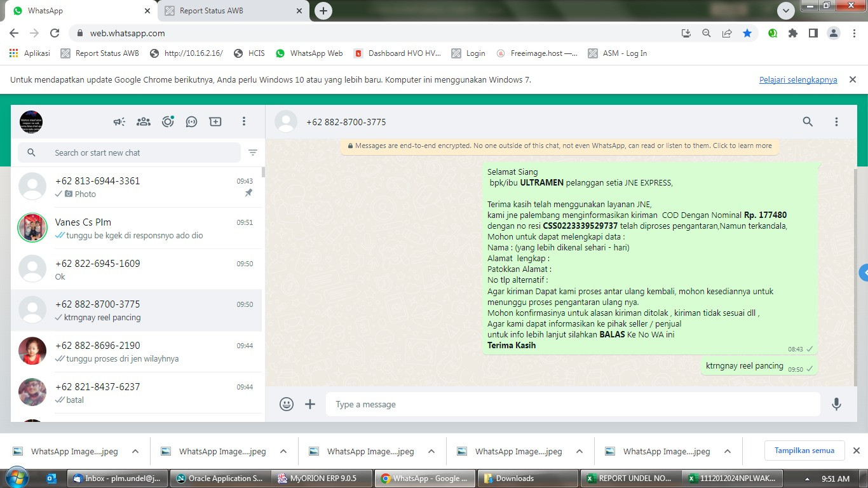Click the unread chats filter icon

(253, 152)
